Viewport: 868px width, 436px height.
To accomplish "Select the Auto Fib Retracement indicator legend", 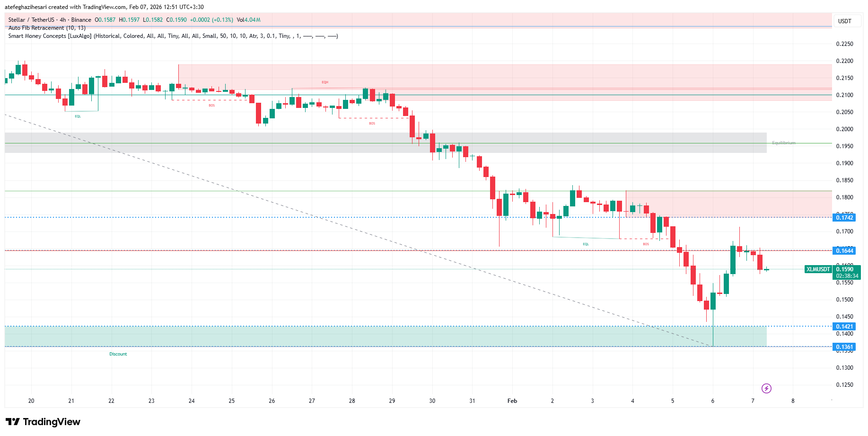I will (x=47, y=28).
